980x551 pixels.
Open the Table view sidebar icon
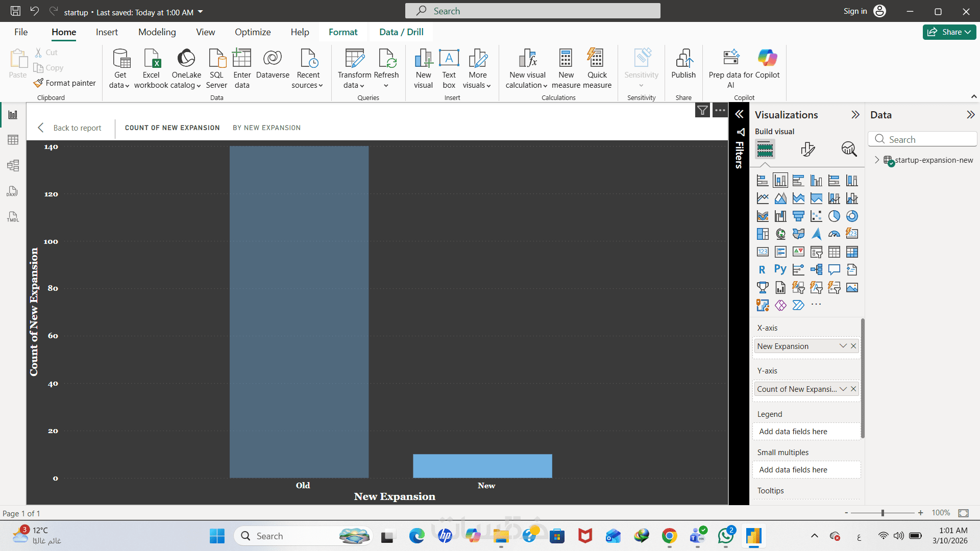[13, 140]
